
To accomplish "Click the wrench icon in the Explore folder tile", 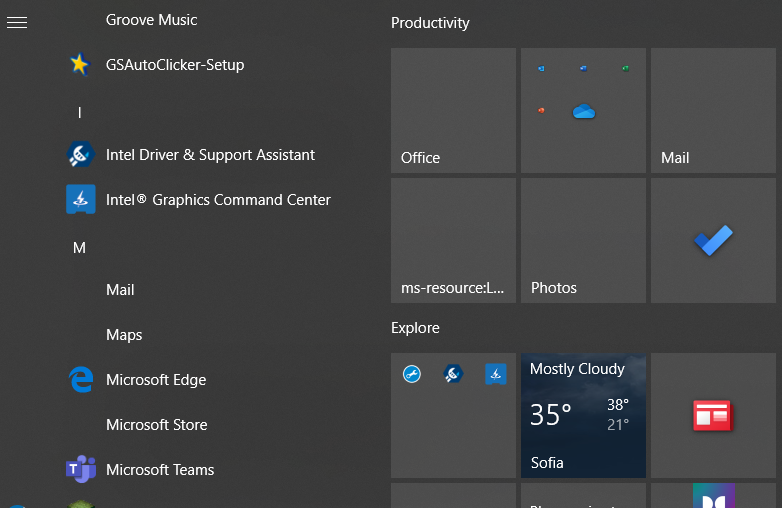I will pos(412,374).
